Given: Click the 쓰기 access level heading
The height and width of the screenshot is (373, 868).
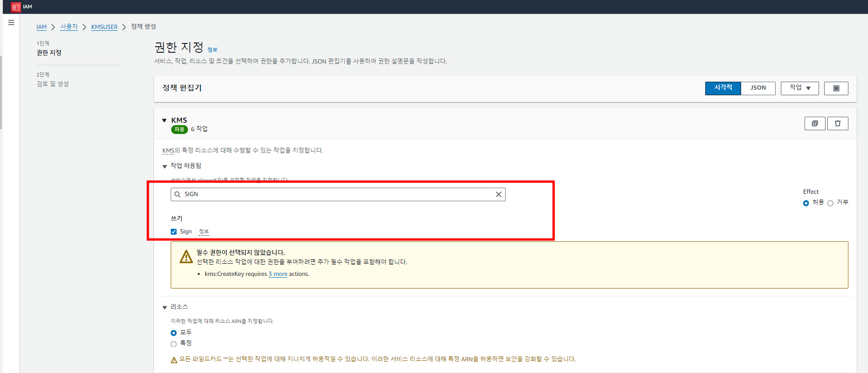Looking at the screenshot, I should pos(176,218).
